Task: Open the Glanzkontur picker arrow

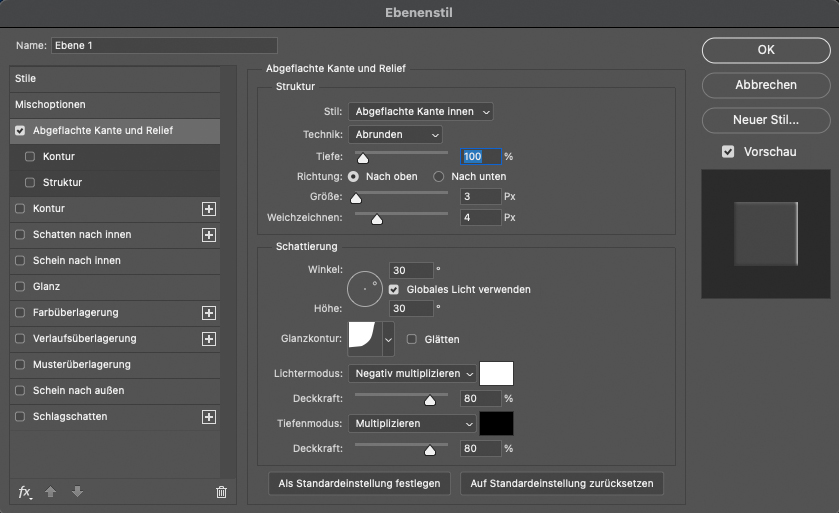Action: tap(388, 339)
